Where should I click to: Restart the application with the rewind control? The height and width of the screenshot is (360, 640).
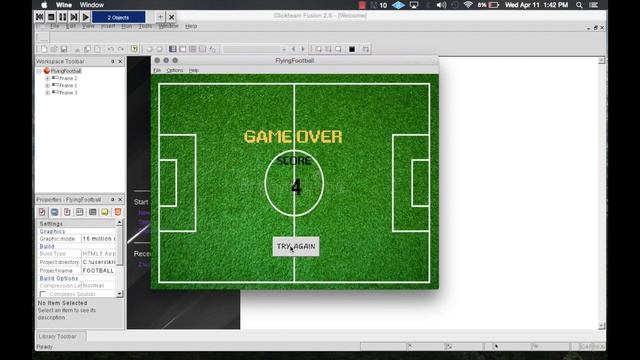point(40,17)
